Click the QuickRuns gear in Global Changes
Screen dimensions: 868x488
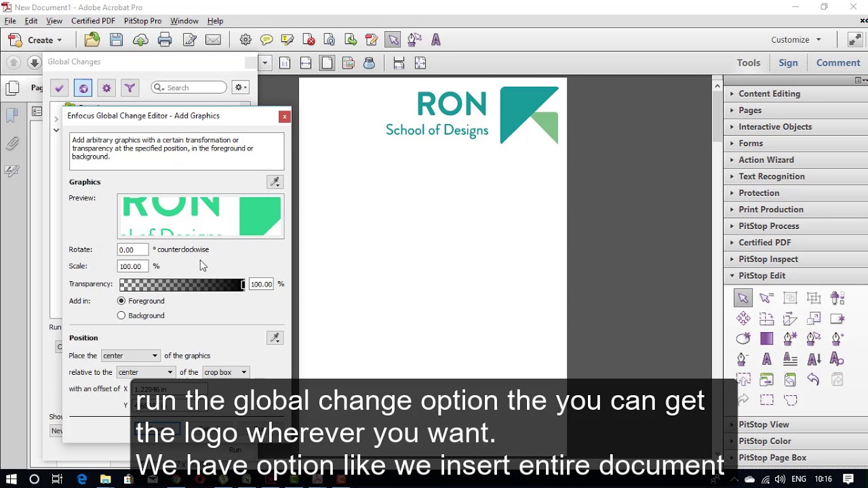click(106, 87)
